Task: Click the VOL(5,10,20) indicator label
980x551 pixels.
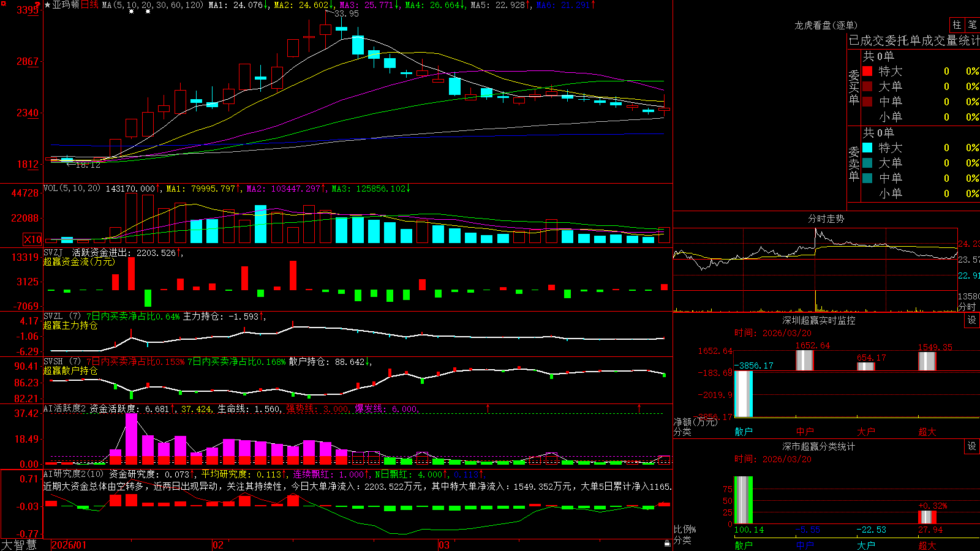Action: point(72,189)
